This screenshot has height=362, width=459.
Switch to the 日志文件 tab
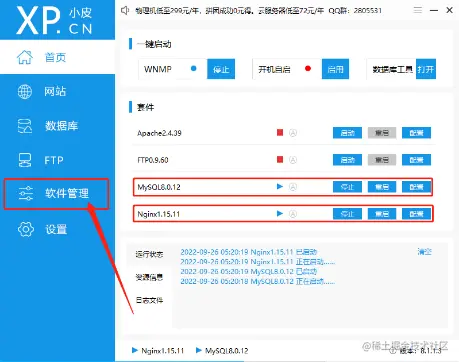(x=149, y=300)
